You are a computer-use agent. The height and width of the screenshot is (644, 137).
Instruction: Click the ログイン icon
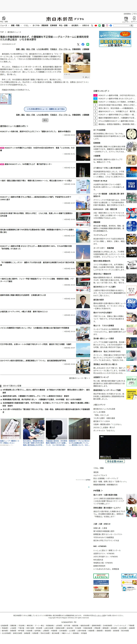tap(134, 18)
